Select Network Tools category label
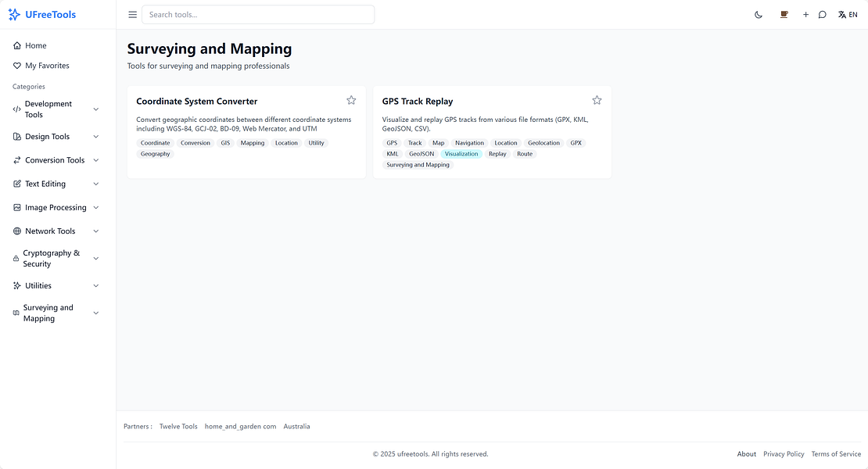Screen dimensions: 868x469 pos(50,231)
